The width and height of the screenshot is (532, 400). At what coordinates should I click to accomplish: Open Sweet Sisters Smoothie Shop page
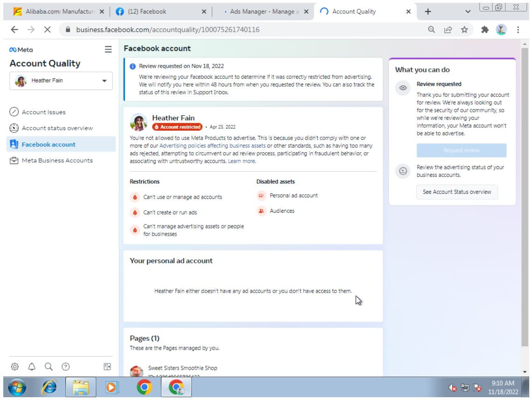[x=183, y=368]
